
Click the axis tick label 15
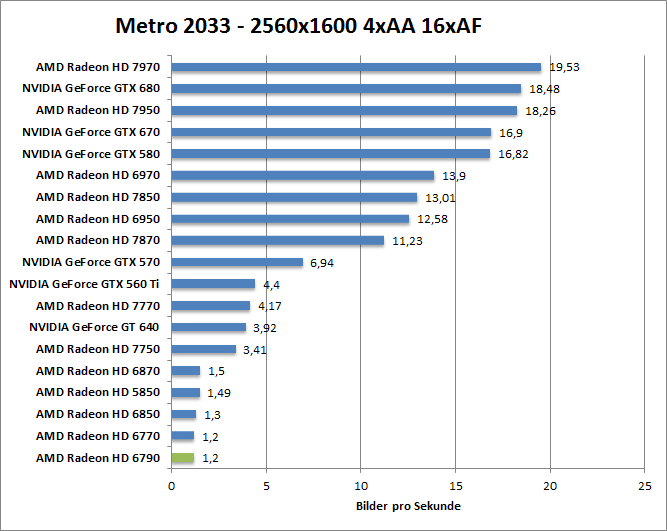[456, 486]
